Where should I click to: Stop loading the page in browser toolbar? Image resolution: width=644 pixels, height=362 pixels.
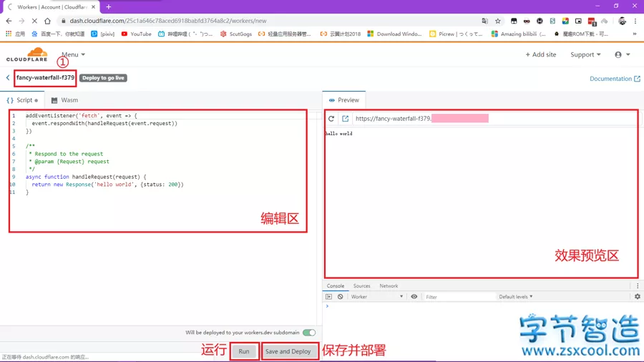pyautogui.click(x=34, y=21)
